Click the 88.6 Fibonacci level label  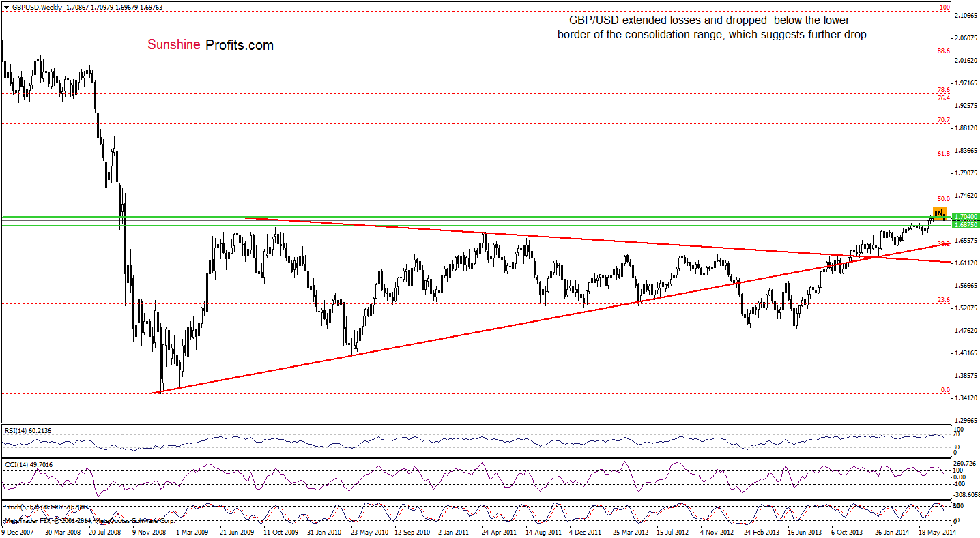pyautogui.click(x=943, y=50)
